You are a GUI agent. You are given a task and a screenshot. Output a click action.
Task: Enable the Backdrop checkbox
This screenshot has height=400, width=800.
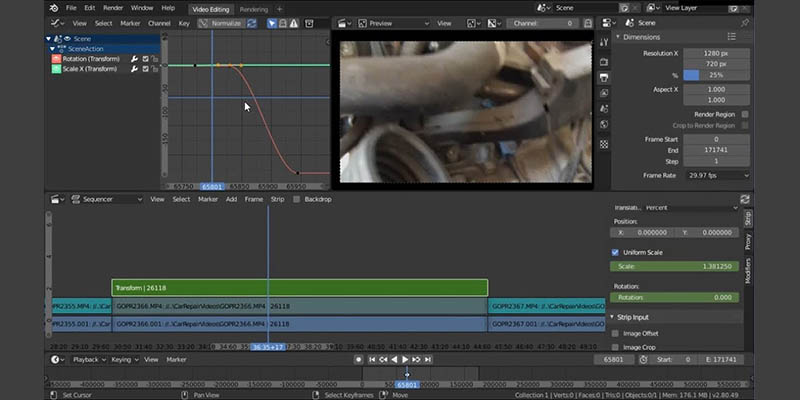[x=296, y=199]
